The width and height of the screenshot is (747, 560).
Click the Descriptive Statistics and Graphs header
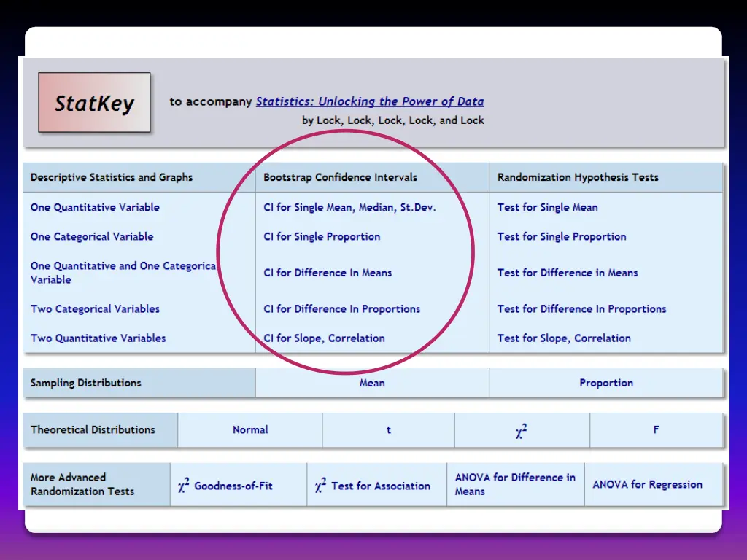[x=112, y=177]
